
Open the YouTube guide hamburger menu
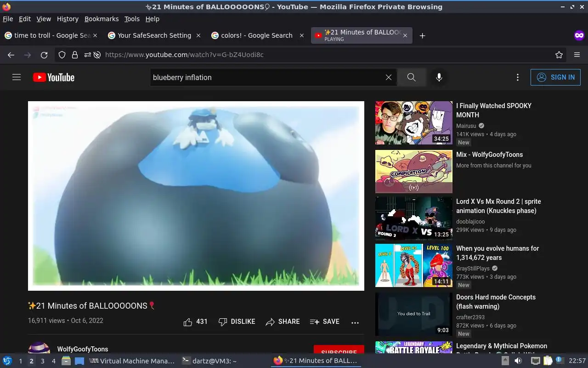click(17, 77)
